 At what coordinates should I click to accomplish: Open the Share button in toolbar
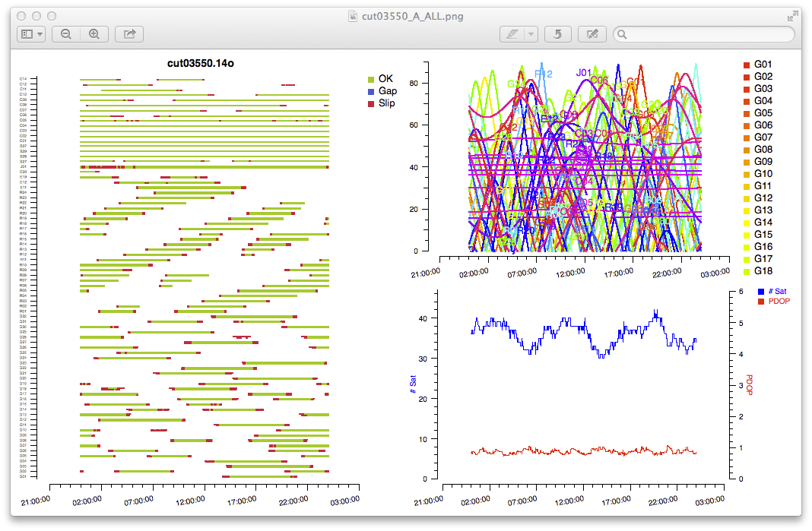[x=129, y=34]
